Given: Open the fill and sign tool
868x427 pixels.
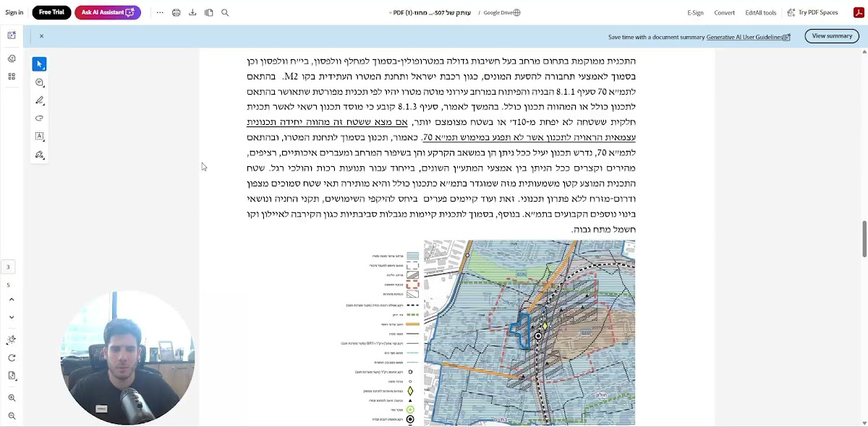Looking at the screenshot, I should tap(39, 155).
